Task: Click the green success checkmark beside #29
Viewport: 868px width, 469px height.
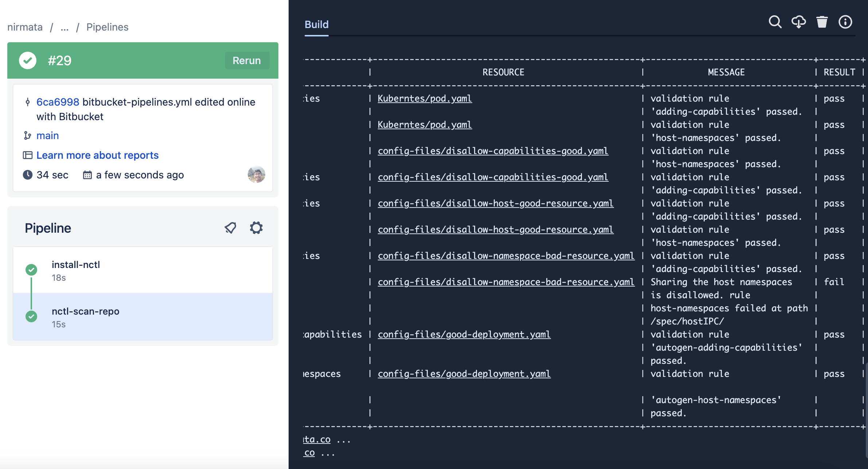Action: pos(28,60)
